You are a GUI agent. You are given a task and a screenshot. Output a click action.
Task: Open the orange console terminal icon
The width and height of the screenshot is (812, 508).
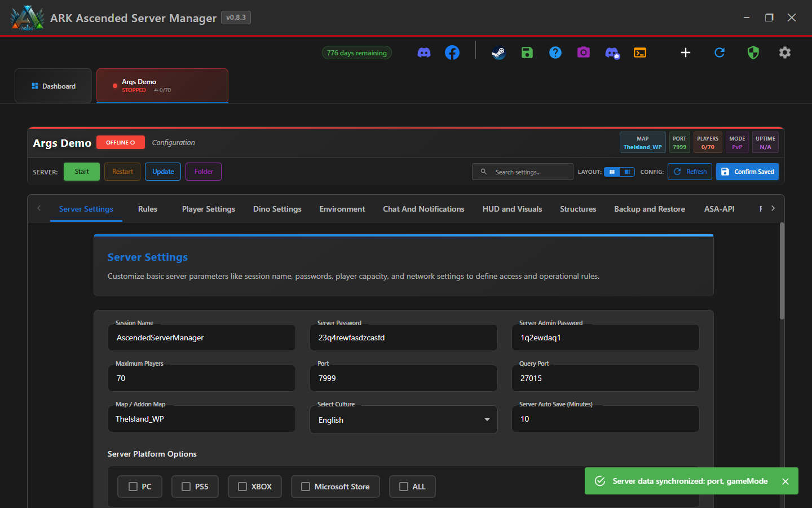640,52
